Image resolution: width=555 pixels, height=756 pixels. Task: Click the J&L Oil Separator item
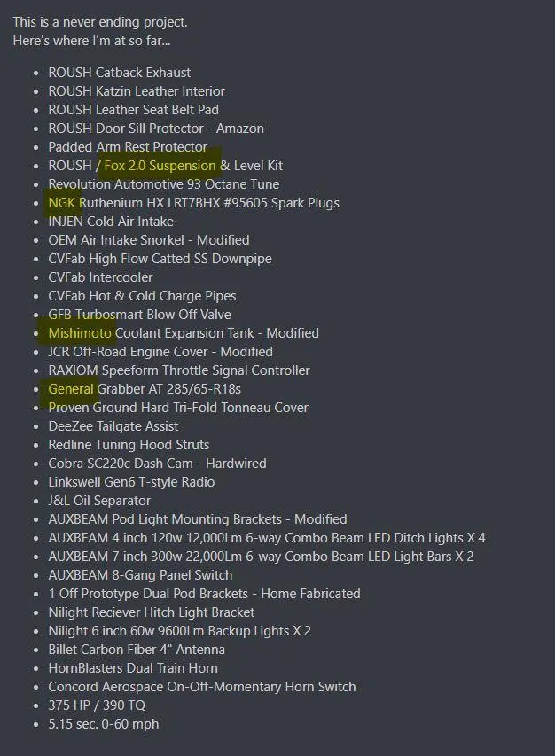pyautogui.click(x=99, y=501)
